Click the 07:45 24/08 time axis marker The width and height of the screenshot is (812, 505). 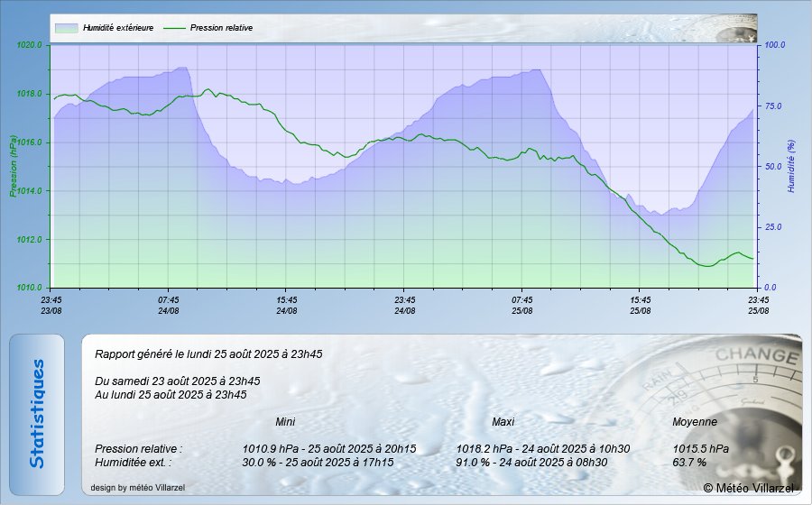[169, 305]
